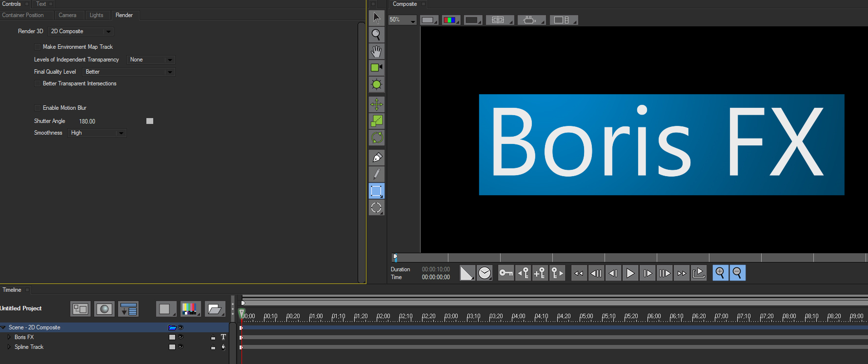Add a keyframe with plus-key button
This screenshot has width=868, height=364.
click(540, 273)
